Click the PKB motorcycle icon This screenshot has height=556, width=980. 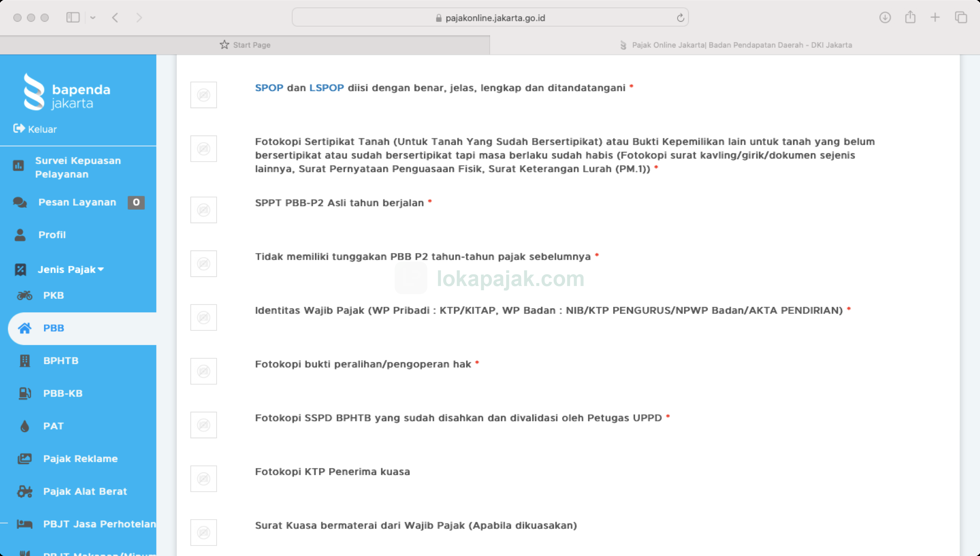pyautogui.click(x=25, y=295)
